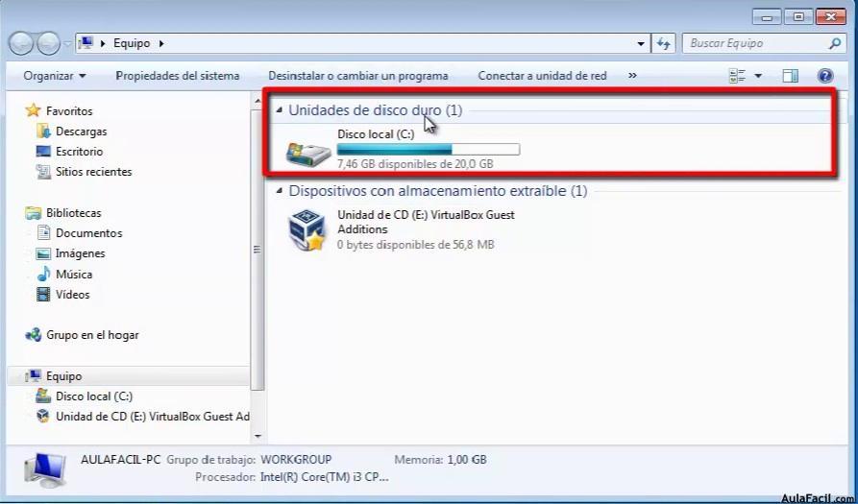This screenshot has height=504, width=858.
Task: Click the refresh button beside address bar
Action: tap(663, 44)
